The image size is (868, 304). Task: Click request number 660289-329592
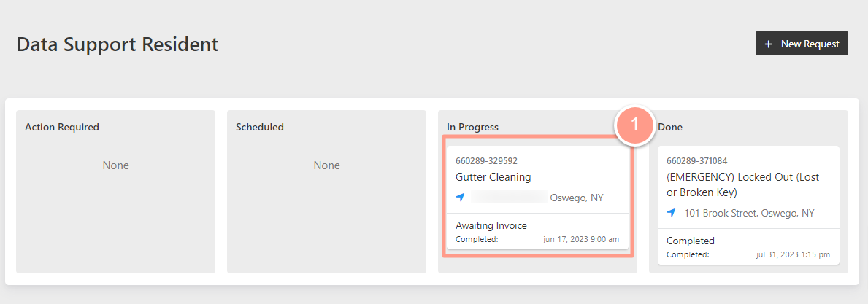click(x=487, y=161)
